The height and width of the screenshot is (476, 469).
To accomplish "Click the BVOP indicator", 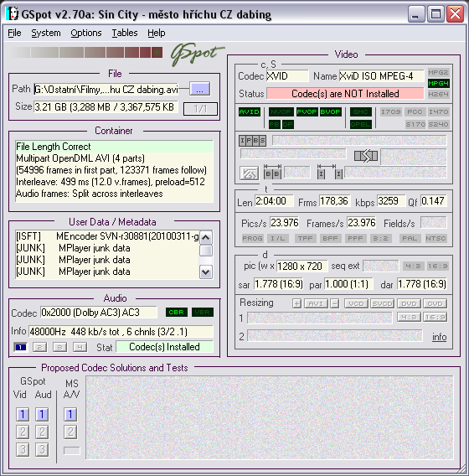I will [x=330, y=111].
